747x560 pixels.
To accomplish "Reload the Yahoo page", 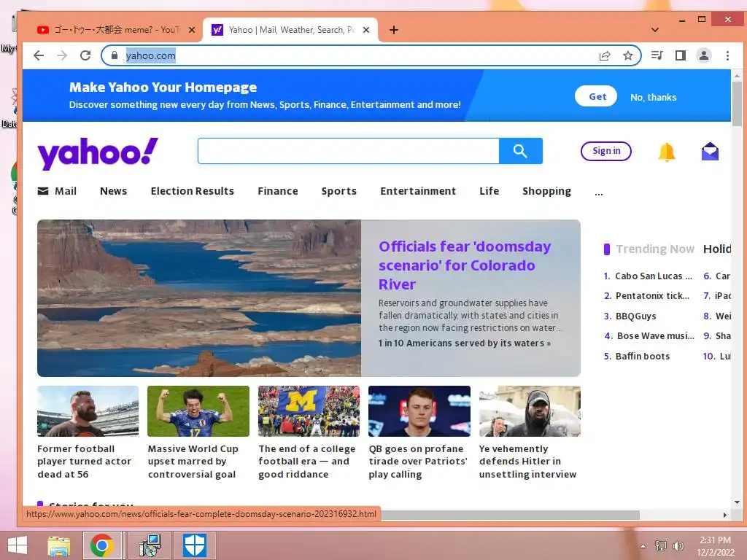I will point(85,55).
